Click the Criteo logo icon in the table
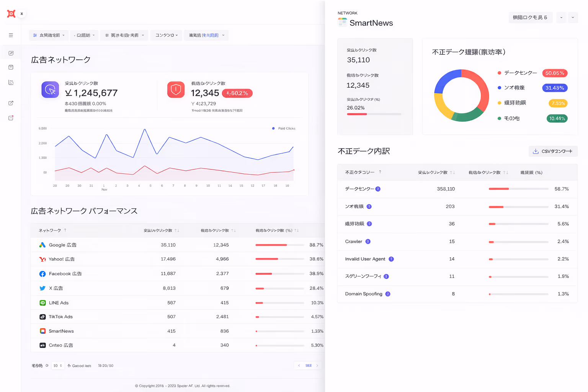The height and width of the screenshot is (392, 588). pos(42,345)
